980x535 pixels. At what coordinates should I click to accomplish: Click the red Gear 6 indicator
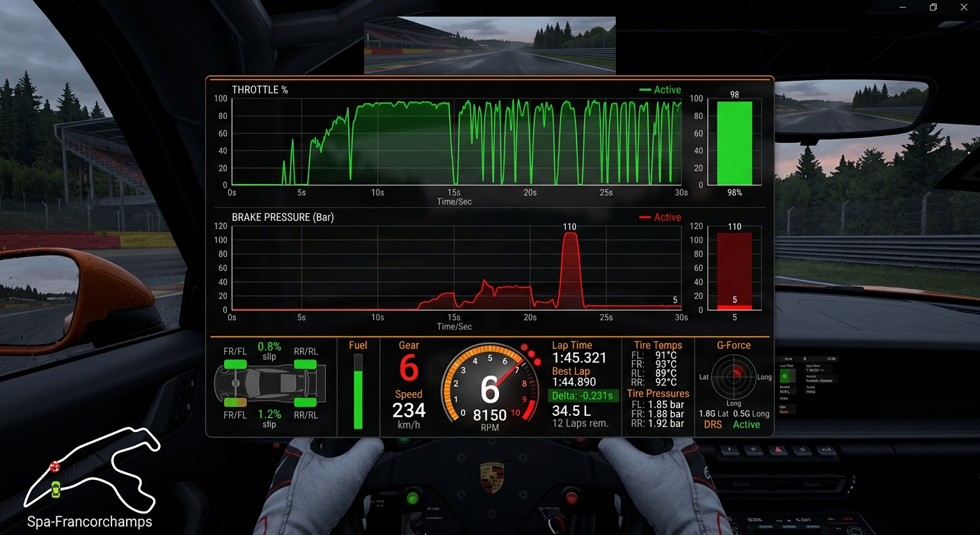coord(409,369)
